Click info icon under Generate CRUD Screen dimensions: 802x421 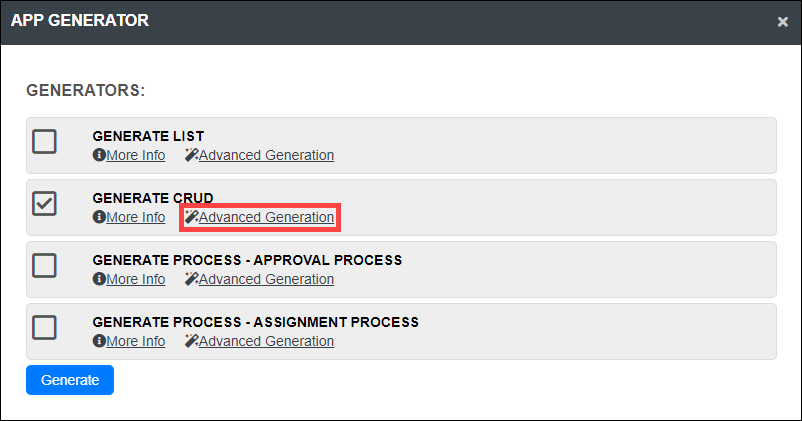(99, 218)
